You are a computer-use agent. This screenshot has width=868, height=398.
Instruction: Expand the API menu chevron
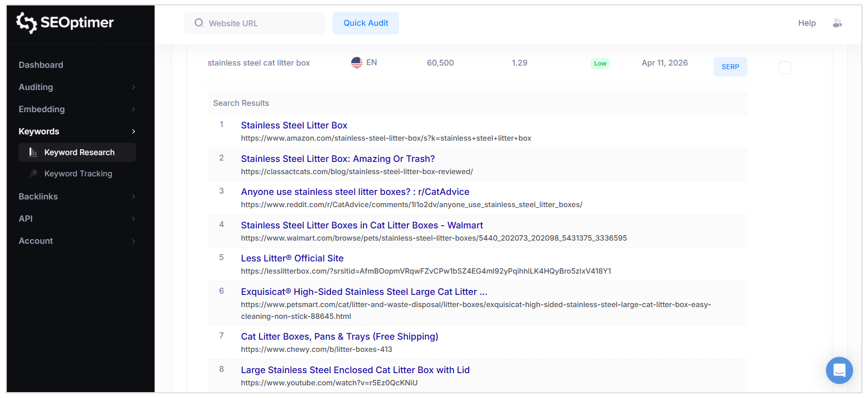[133, 218]
